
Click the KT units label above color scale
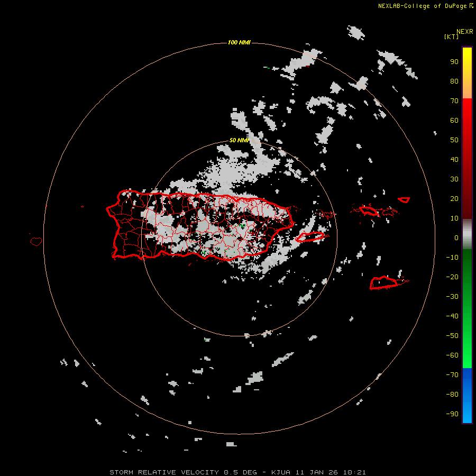(x=451, y=37)
